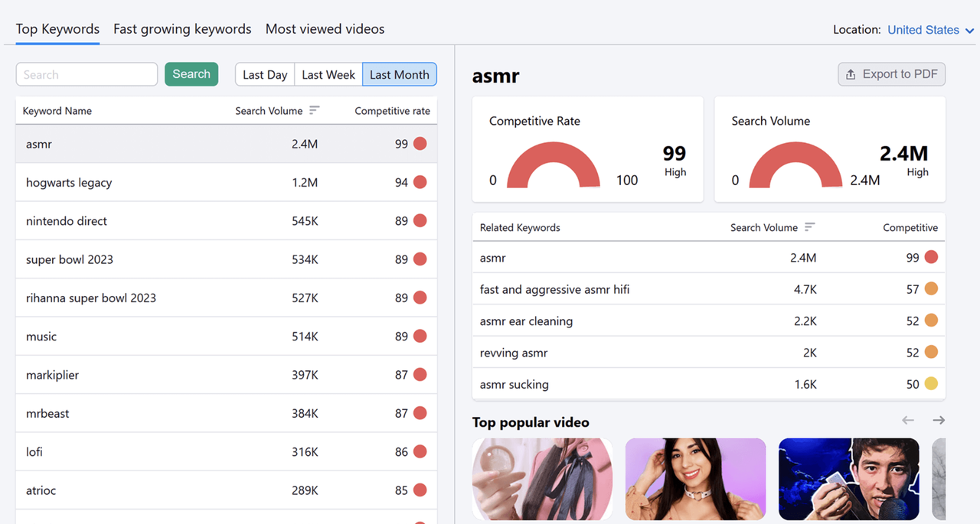
Task: Click the 545K search volume value
Action: [x=305, y=221]
